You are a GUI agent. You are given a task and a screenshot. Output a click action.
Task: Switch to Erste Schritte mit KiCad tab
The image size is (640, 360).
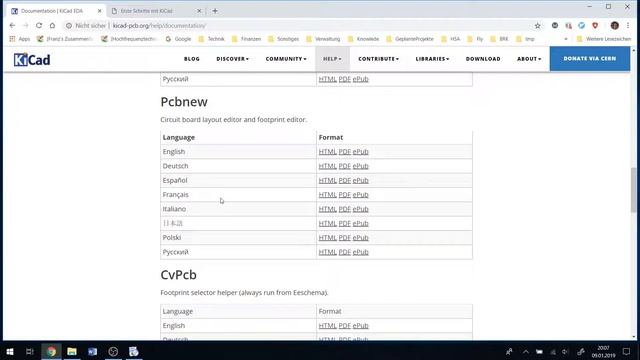[x=155, y=11]
